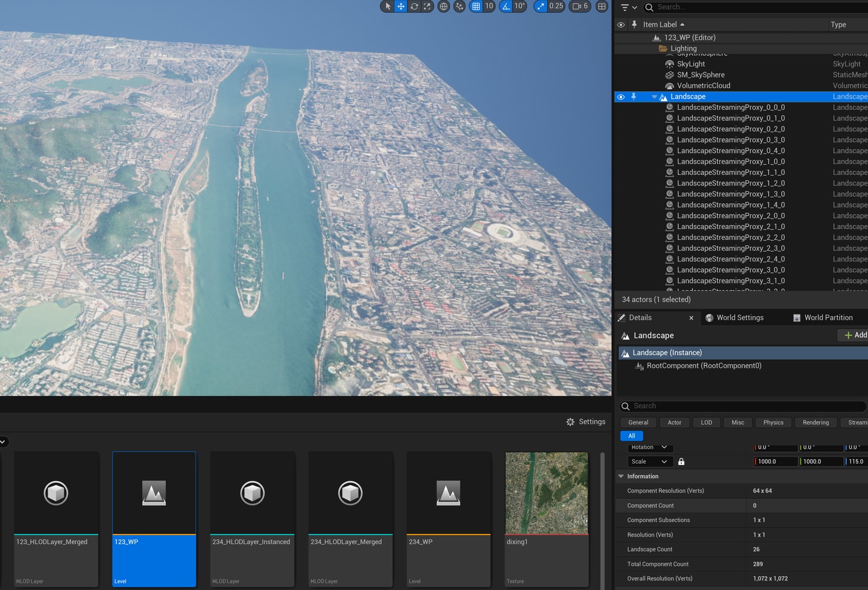Open the World Settings tab
Image resolution: width=868 pixels, height=590 pixels.
[740, 318]
